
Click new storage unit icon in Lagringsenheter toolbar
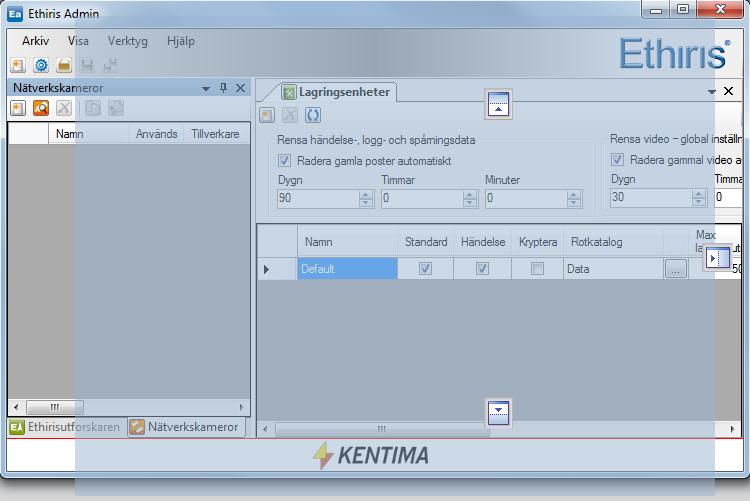click(x=267, y=115)
